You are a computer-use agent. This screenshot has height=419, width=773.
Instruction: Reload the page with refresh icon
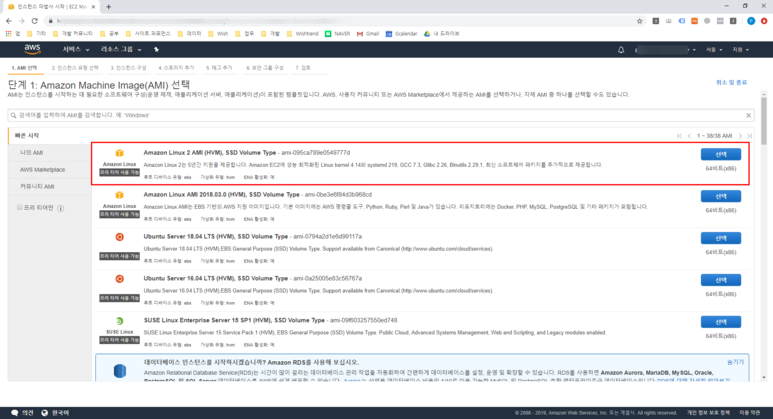pos(35,21)
